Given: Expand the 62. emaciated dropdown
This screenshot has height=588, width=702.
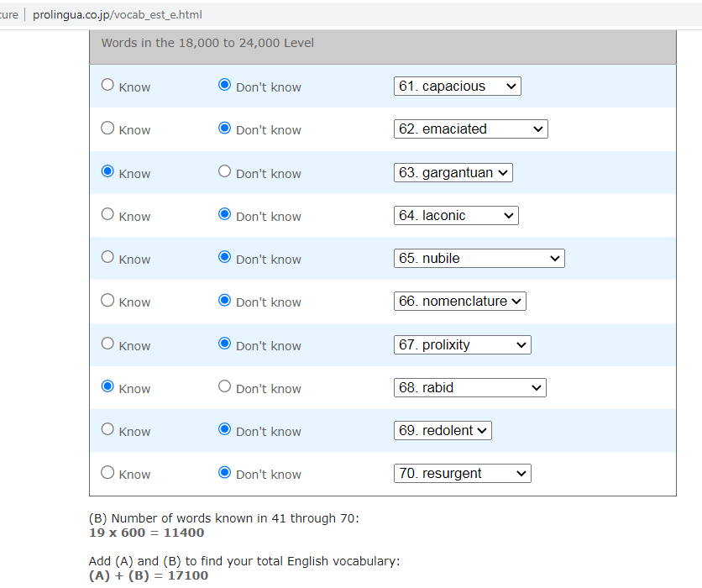Looking at the screenshot, I should point(470,129).
